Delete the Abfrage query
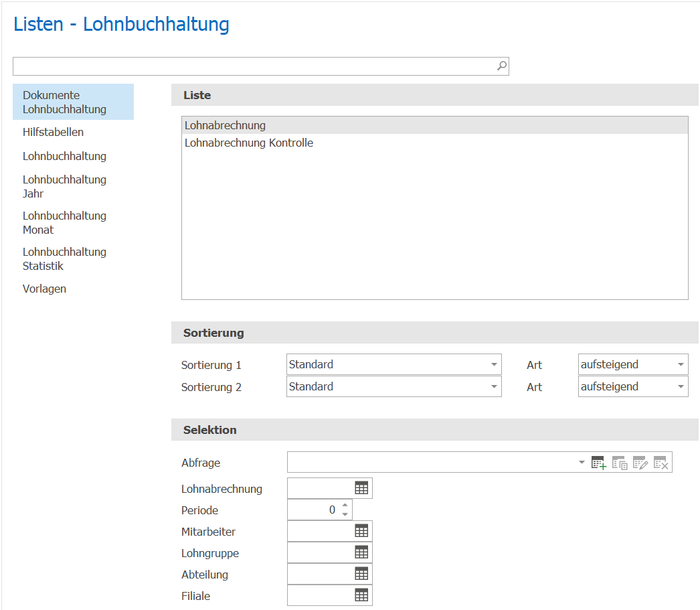This screenshot has height=610, width=700. coord(661,463)
